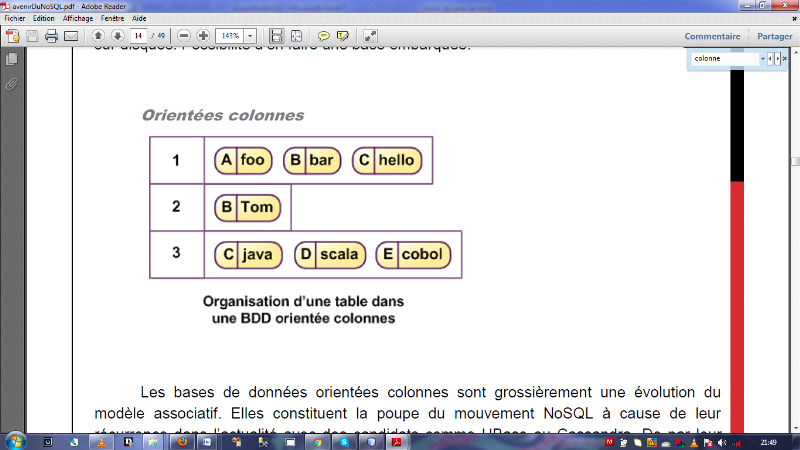Go to next page arrow button
This screenshot has height=450, width=800.
click(117, 36)
